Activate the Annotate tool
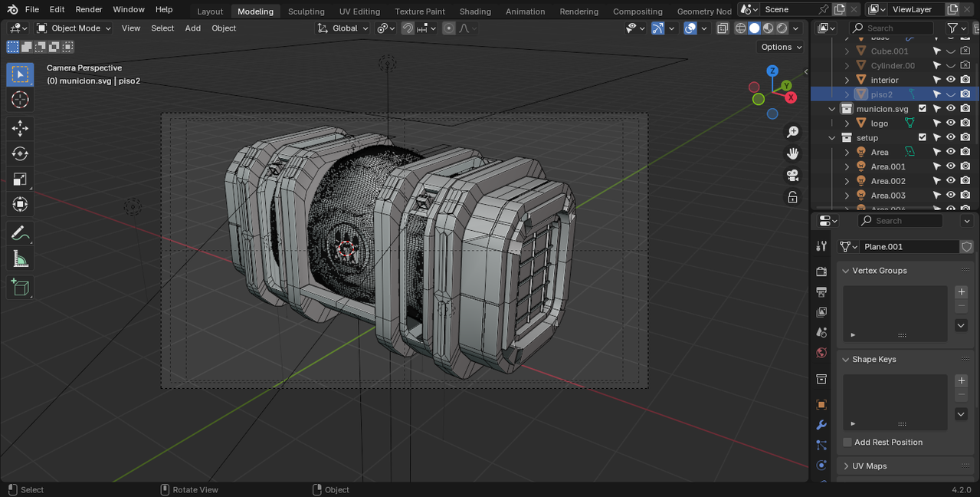 tap(20, 233)
